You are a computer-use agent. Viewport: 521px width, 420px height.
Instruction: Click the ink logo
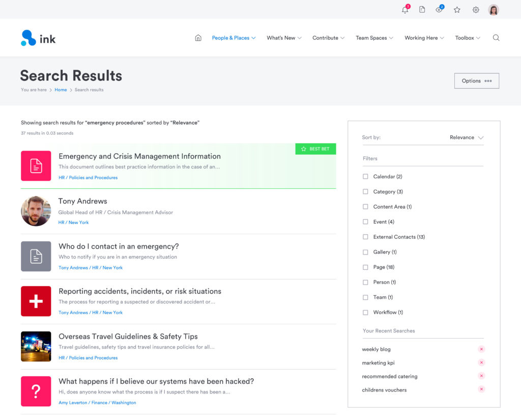[38, 37]
